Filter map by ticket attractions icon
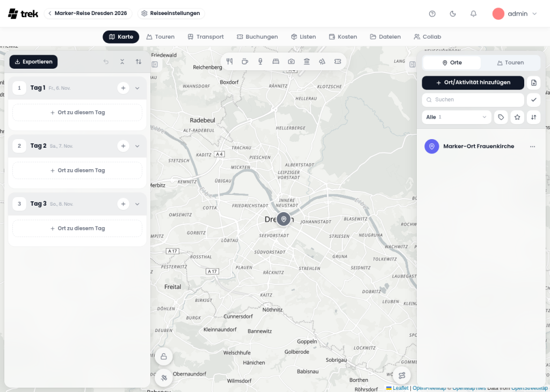This screenshot has width=550, height=392. (337, 61)
